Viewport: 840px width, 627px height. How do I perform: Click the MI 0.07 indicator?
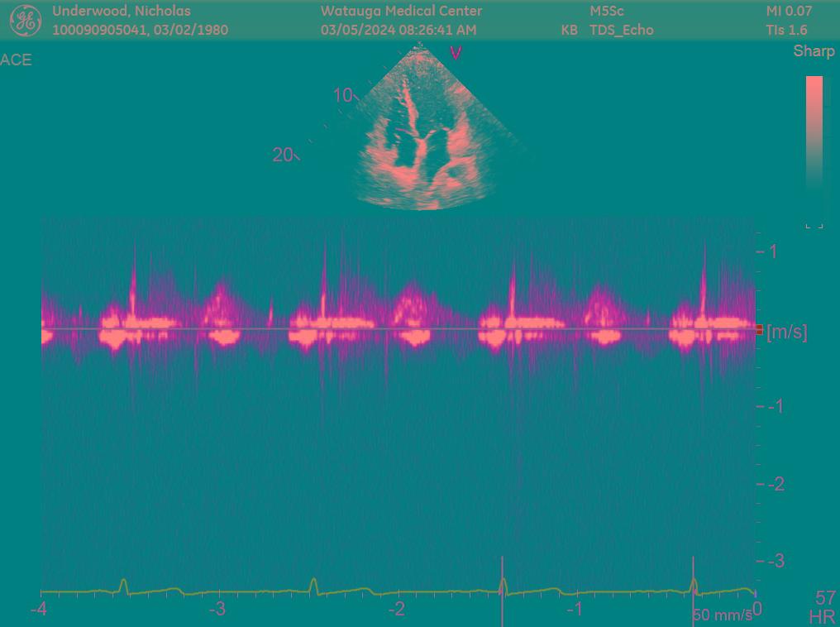[789, 12]
